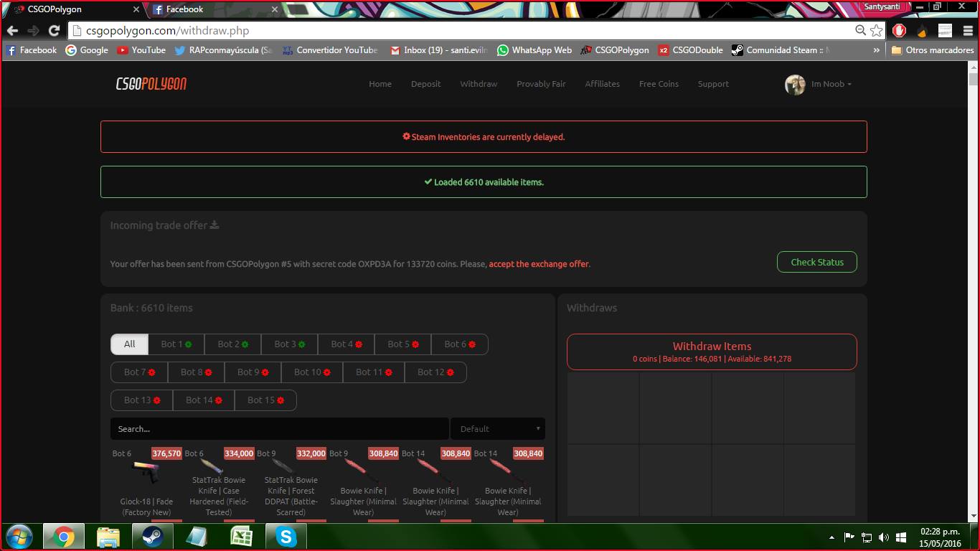Open the Gmail Inbox (19) bookmark

tap(438, 50)
